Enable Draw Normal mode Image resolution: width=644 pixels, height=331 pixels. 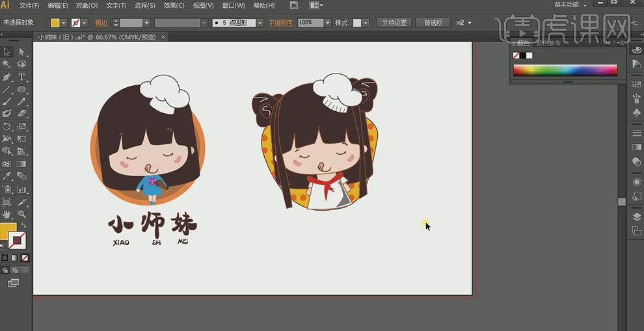tap(5, 270)
